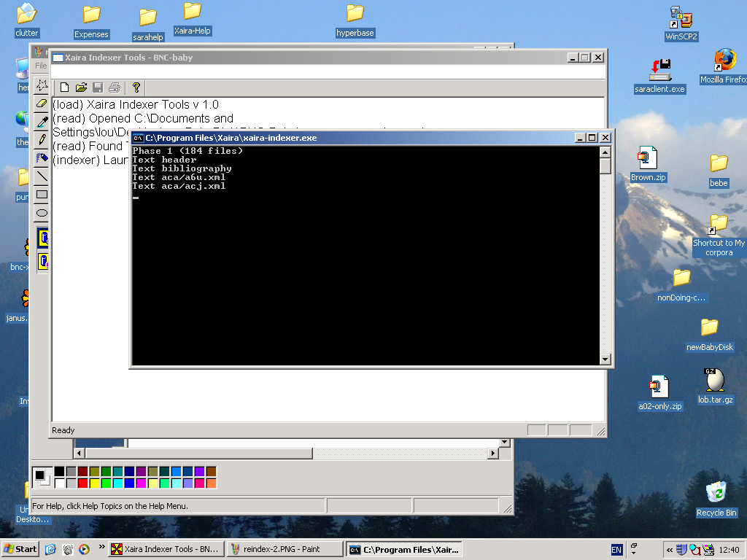Viewport: 747px width, 560px height.
Task: Select the nonDoing-c... desktop folder
Action: pos(682,285)
